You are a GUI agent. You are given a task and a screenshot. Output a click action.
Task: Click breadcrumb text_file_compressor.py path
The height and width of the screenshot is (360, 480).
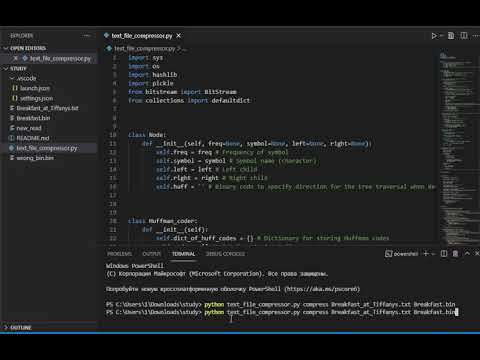pos(145,49)
